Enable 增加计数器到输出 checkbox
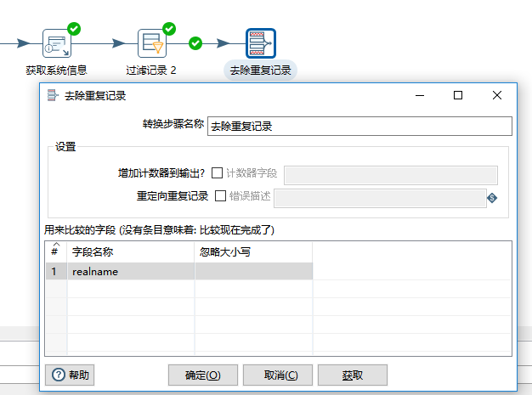The width and height of the screenshot is (532, 395). (217, 173)
